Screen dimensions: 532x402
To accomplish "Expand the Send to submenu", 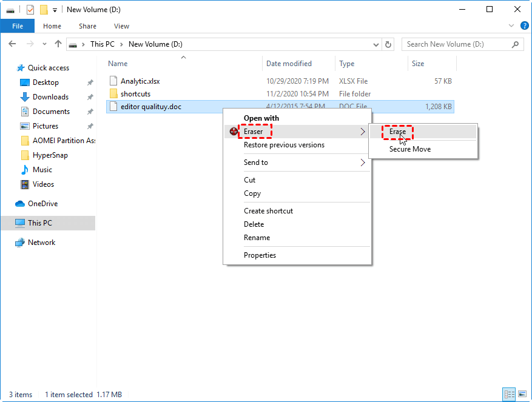I will pyautogui.click(x=363, y=162).
